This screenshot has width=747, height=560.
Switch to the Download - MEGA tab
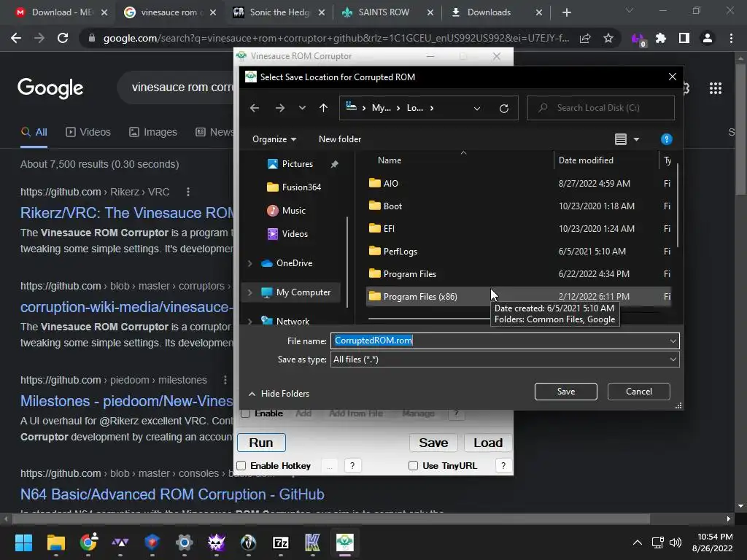pos(61,12)
